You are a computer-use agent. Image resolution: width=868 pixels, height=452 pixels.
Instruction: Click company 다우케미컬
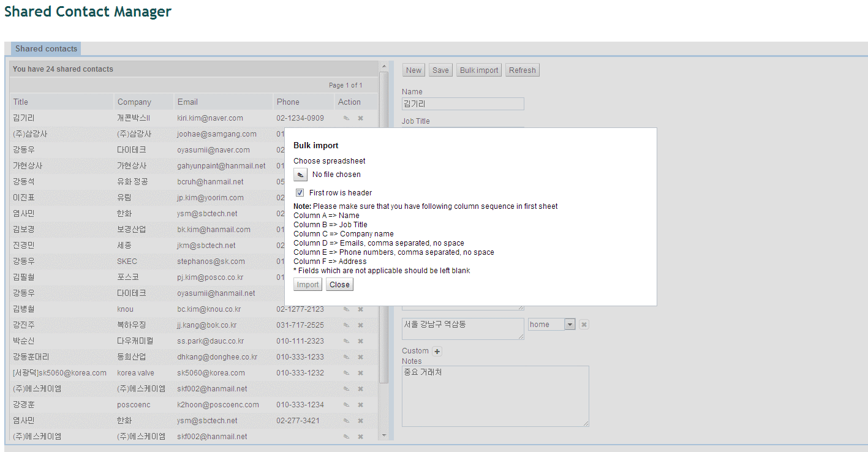coord(135,341)
